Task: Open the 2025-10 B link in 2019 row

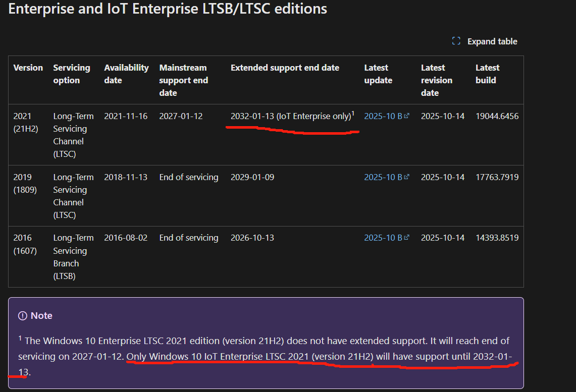Action: pos(383,177)
